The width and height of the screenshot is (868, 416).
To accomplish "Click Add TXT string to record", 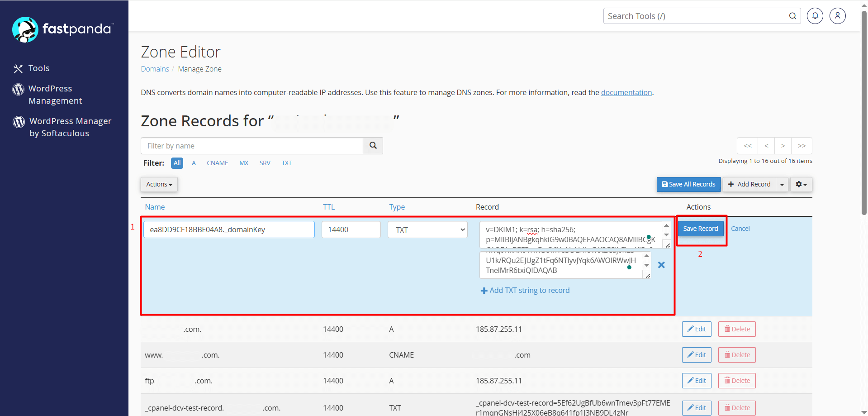I will 525,290.
